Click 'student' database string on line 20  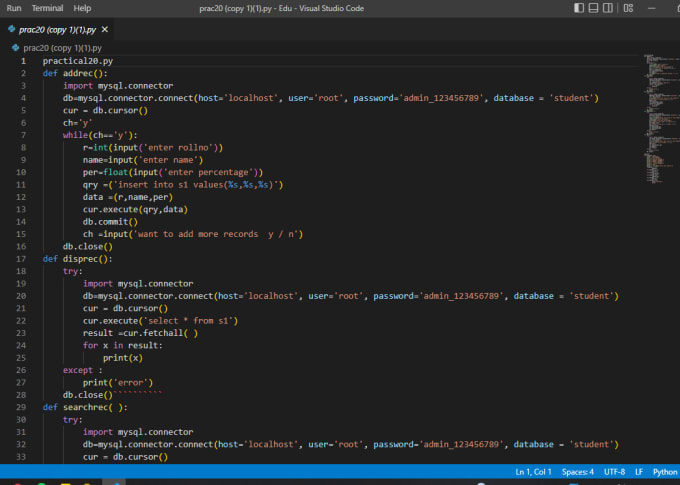pyautogui.click(x=592, y=296)
